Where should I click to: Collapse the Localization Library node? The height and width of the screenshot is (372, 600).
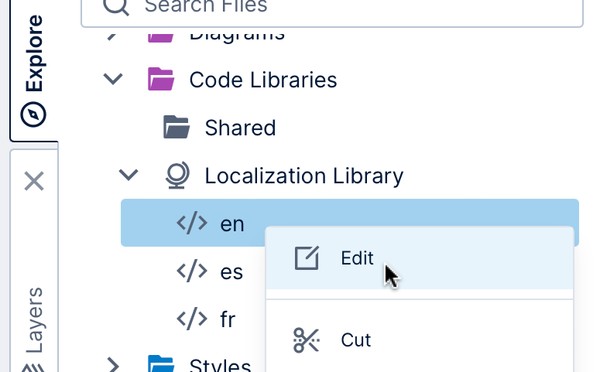[x=128, y=175]
